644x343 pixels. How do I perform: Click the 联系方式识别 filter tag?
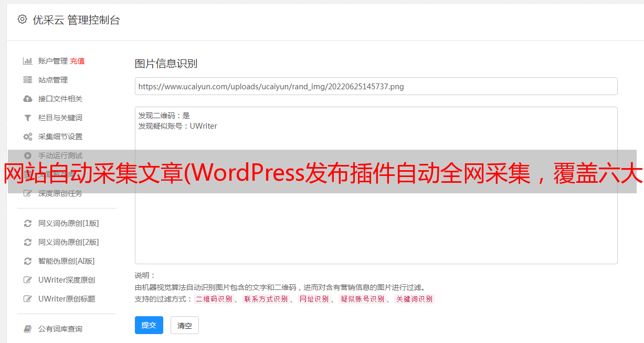[266, 299]
